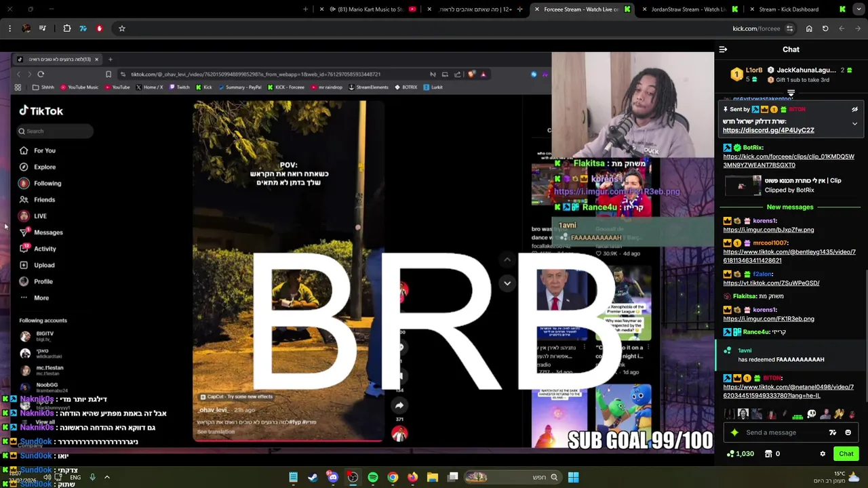This screenshot has width=868, height=488.
Task: Open Steam from the Windows taskbar
Action: (313, 477)
